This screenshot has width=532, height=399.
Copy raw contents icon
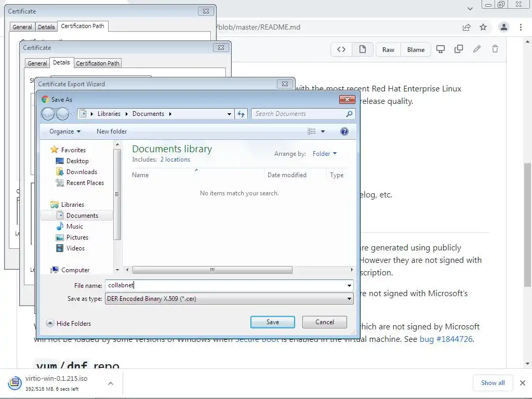click(459, 49)
